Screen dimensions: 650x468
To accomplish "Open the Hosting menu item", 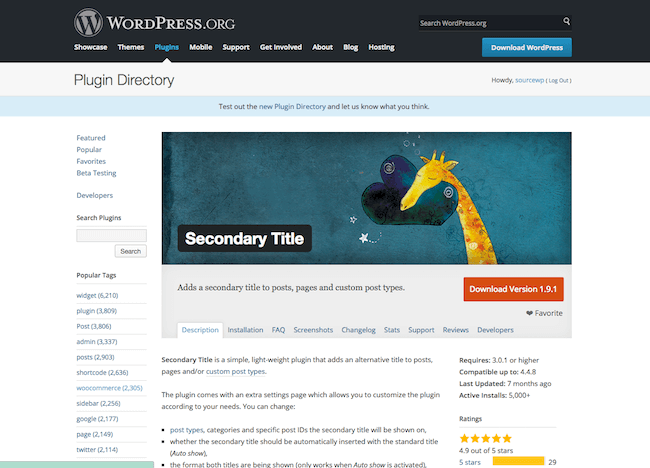I will coord(381,47).
